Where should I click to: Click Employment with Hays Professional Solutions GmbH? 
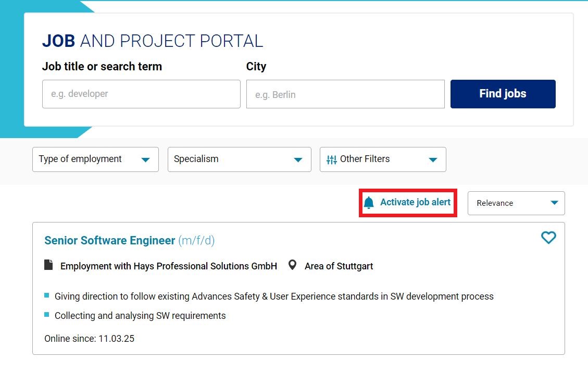click(x=168, y=266)
